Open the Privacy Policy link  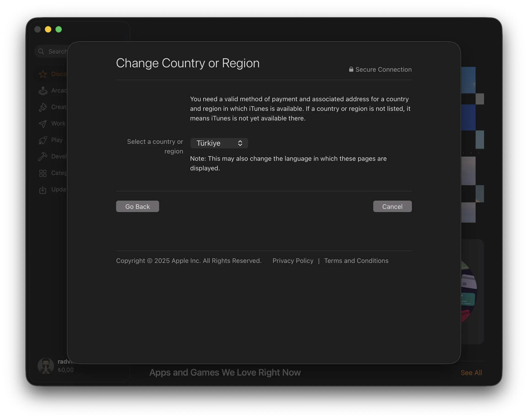(293, 261)
